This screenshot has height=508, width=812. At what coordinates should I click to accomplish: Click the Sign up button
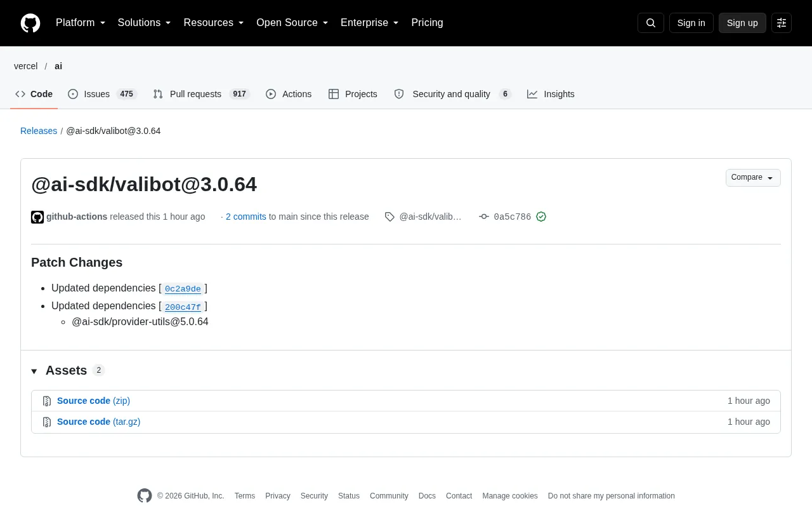742,23
